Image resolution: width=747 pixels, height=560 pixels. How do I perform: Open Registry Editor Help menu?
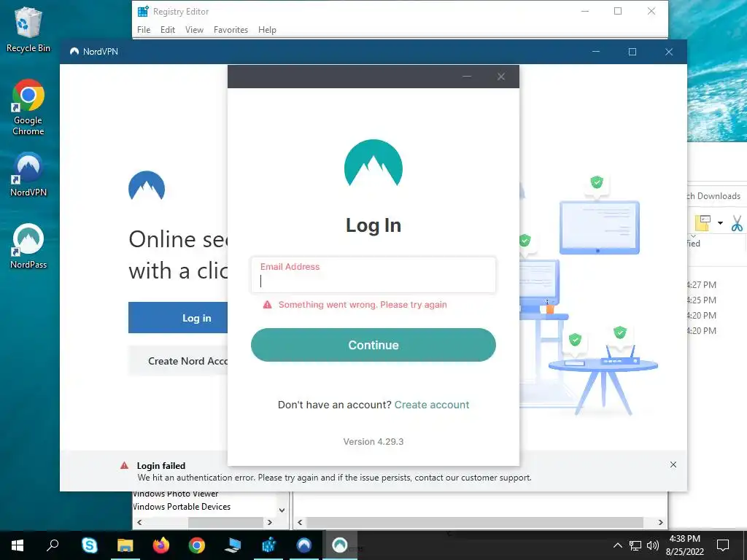click(x=267, y=29)
